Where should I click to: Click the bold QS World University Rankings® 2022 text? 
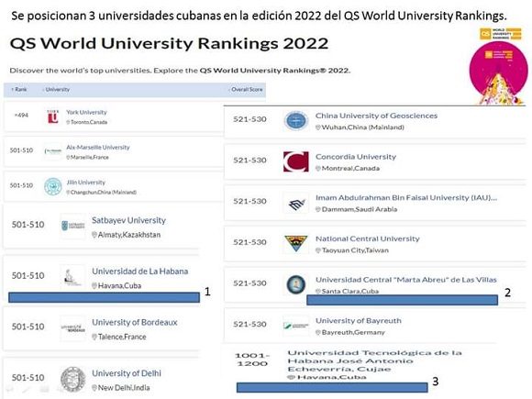(275, 71)
